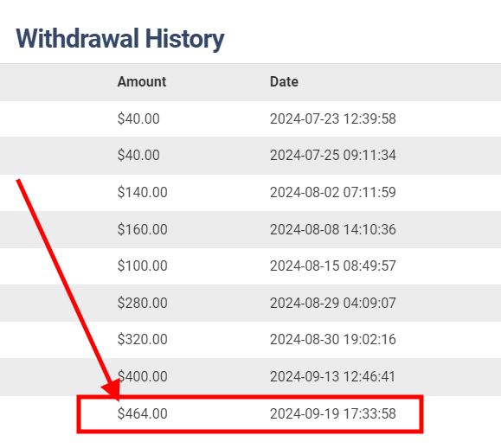The image size is (501, 448).
Task: Click the date 2024-08-08 14:10:36
Action: (x=333, y=229)
